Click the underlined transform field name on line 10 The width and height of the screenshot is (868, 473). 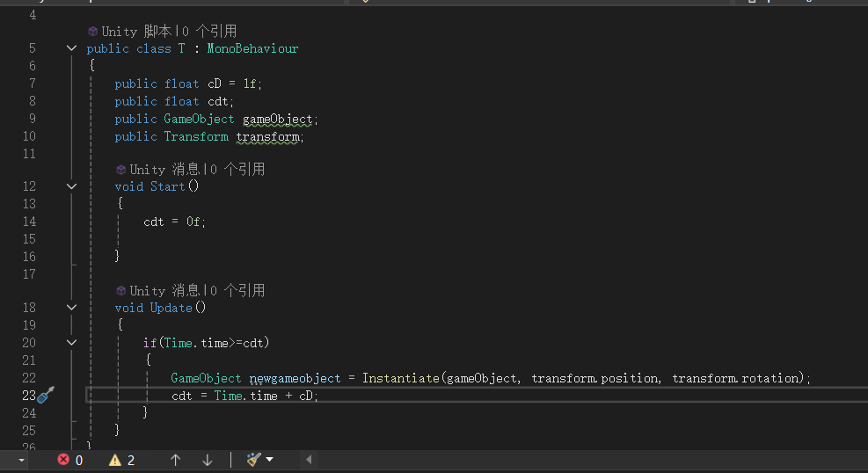pyautogui.click(x=268, y=136)
